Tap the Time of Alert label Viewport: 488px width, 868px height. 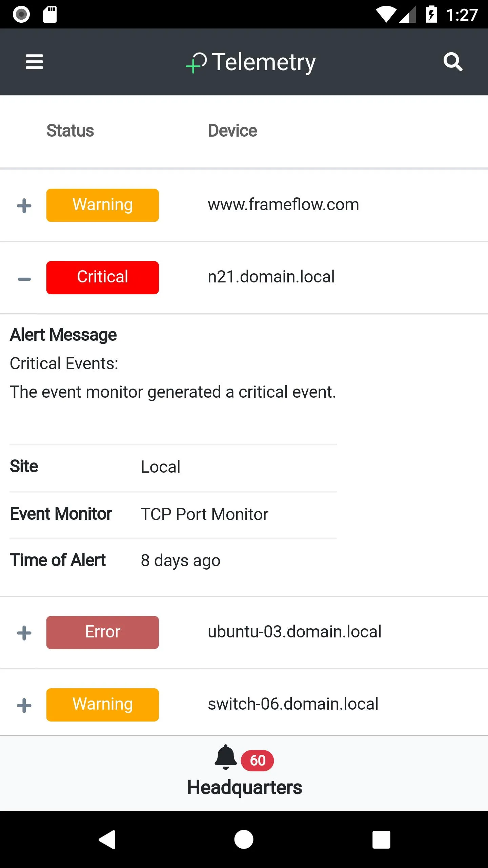tap(58, 560)
